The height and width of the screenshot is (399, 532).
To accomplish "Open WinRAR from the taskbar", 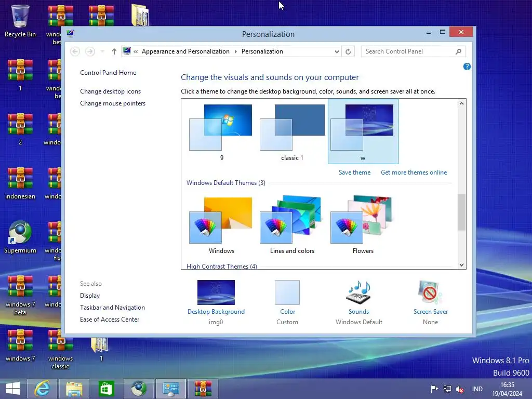I will click(x=203, y=389).
